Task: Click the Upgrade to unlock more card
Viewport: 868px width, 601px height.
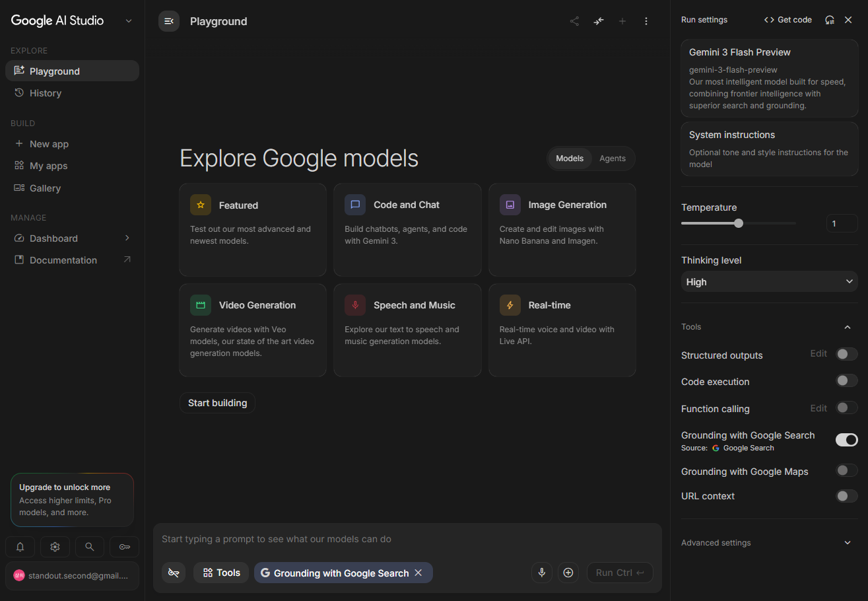Action: tap(72, 500)
